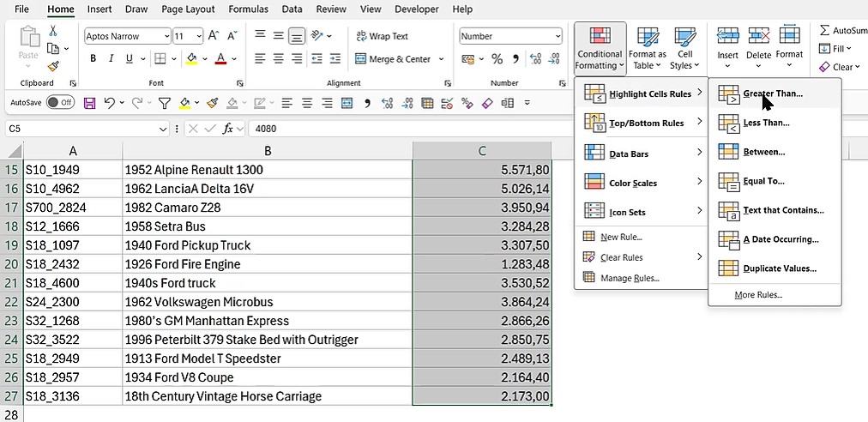Image resolution: width=868 pixels, height=422 pixels.
Task: Choose Equal To... rule
Action: click(x=775, y=181)
